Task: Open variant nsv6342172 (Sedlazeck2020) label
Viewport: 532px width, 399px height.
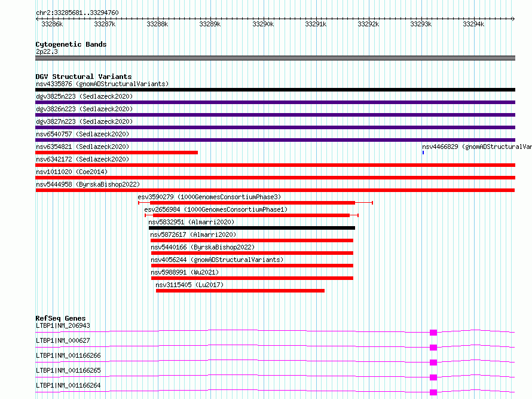Action: point(82,159)
